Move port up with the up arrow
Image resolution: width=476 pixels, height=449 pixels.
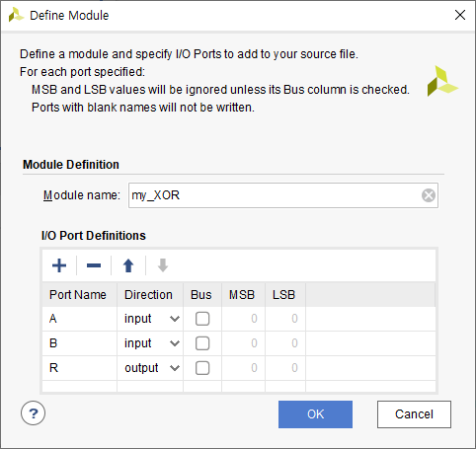click(x=128, y=265)
